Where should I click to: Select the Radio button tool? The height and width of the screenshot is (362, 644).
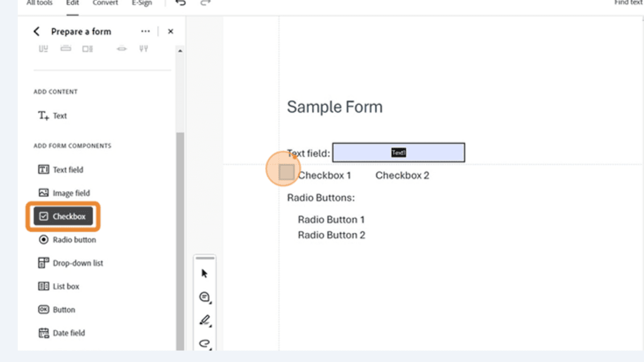click(67, 240)
